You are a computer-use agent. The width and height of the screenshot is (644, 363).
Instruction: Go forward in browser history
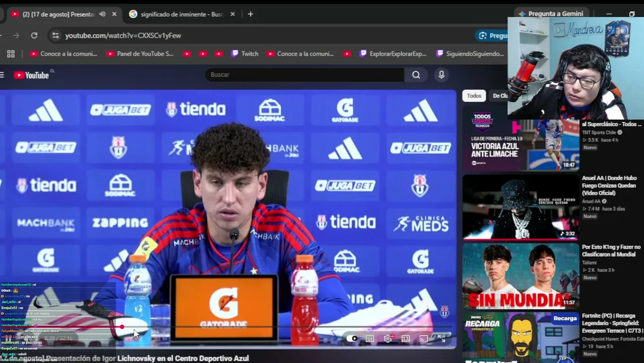tap(16, 35)
